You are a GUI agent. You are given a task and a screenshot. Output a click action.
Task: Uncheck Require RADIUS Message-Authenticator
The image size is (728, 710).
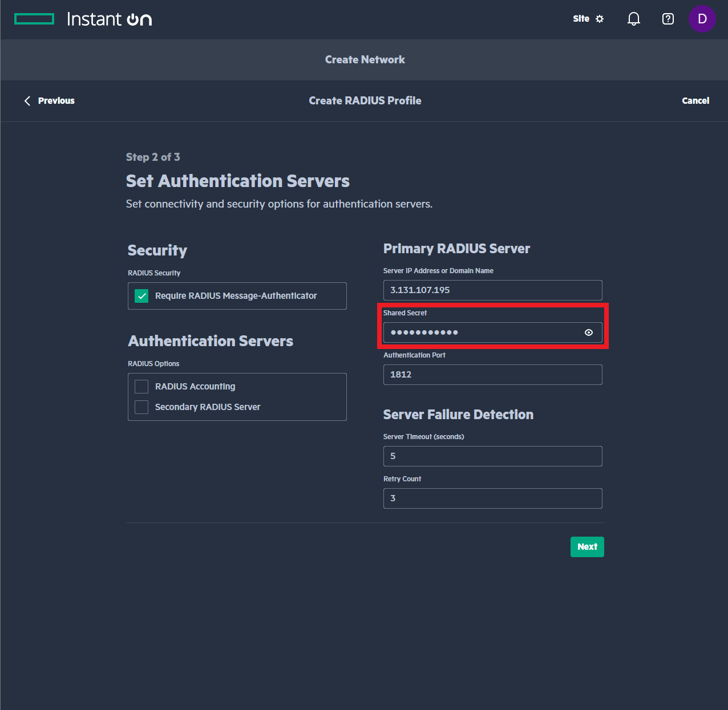coord(141,296)
